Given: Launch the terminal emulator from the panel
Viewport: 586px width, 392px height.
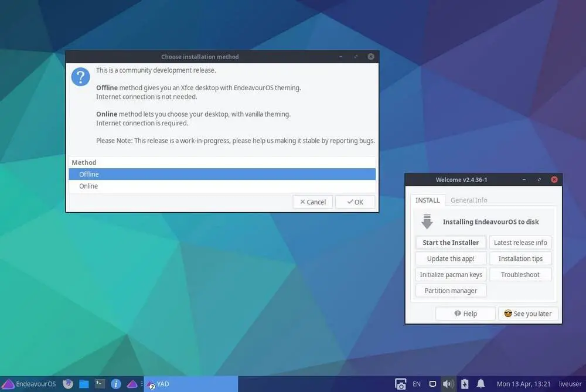Looking at the screenshot, I should pyautogui.click(x=100, y=384).
